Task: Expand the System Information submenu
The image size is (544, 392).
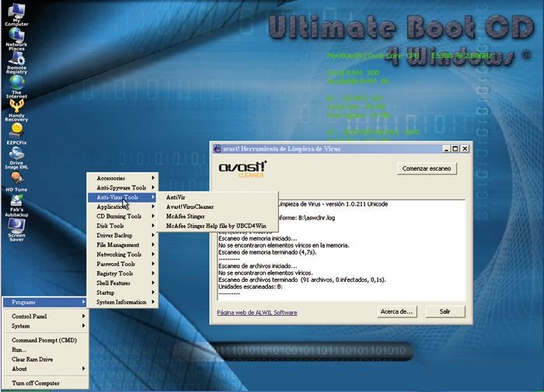Action: (123, 302)
